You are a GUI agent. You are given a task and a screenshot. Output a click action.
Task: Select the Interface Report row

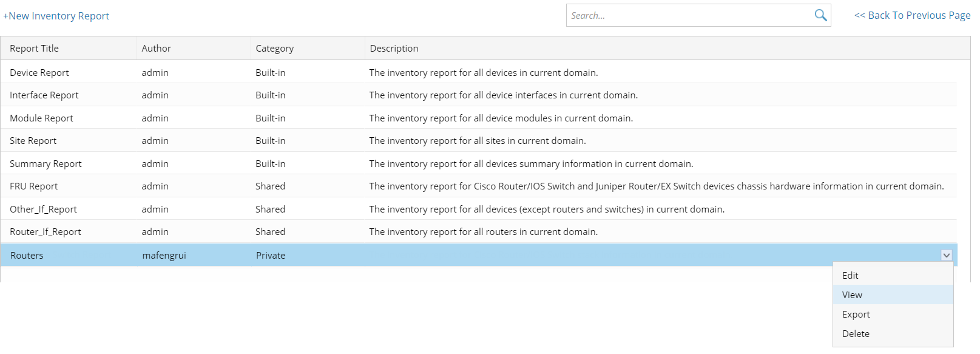point(479,95)
